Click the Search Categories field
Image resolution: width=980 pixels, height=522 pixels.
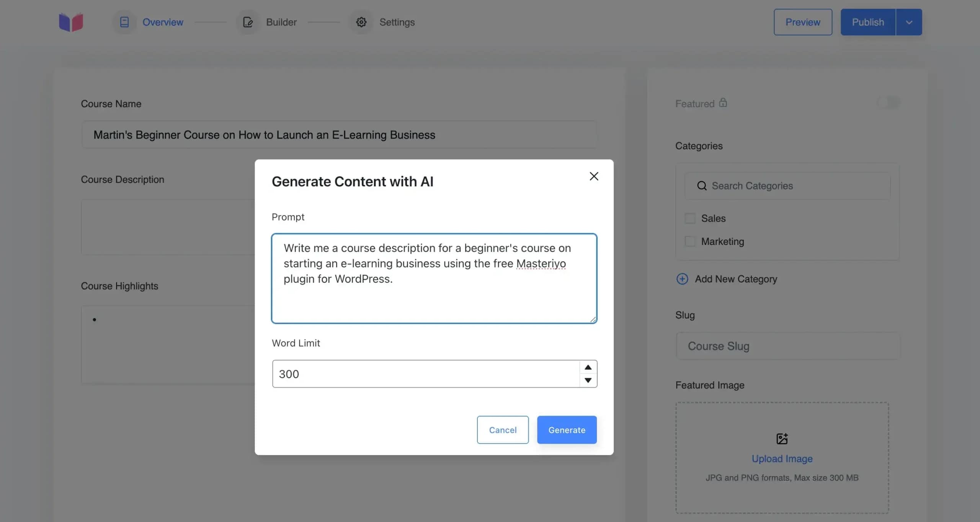pyautogui.click(x=787, y=186)
